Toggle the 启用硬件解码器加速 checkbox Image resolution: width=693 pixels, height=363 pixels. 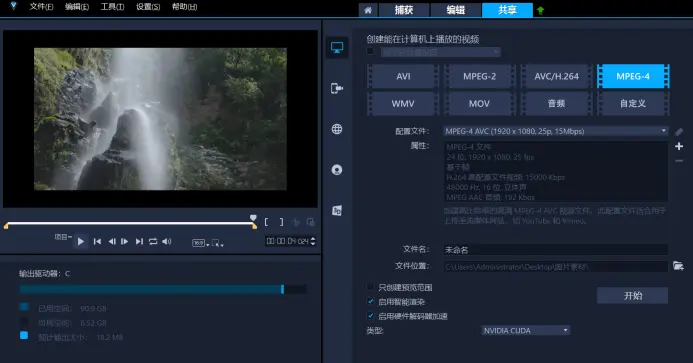tap(370, 316)
